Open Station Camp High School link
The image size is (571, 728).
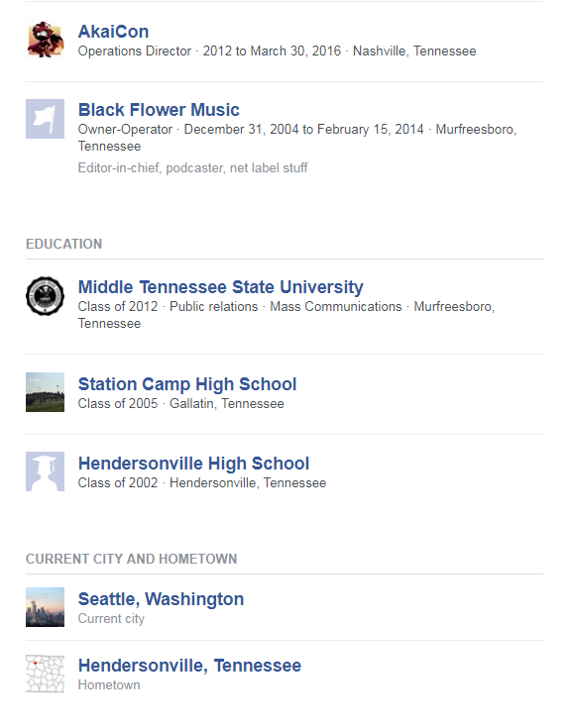[x=187, y=384]
